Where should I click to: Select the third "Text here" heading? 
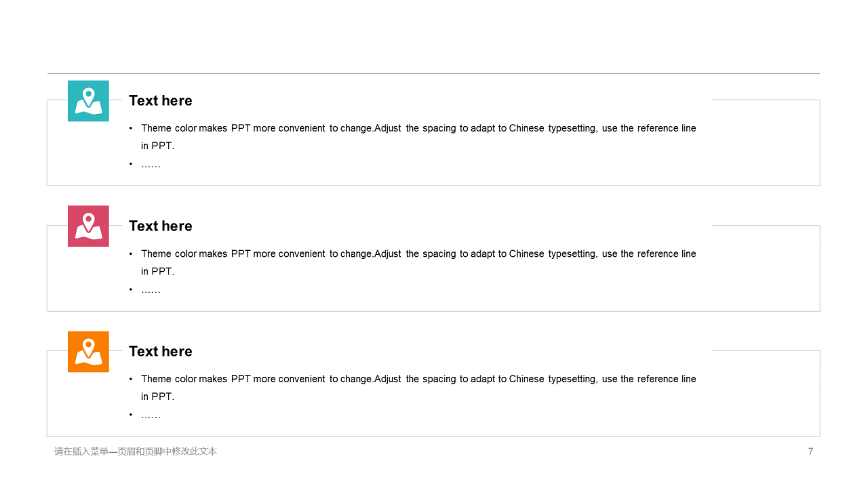[161, 351]
